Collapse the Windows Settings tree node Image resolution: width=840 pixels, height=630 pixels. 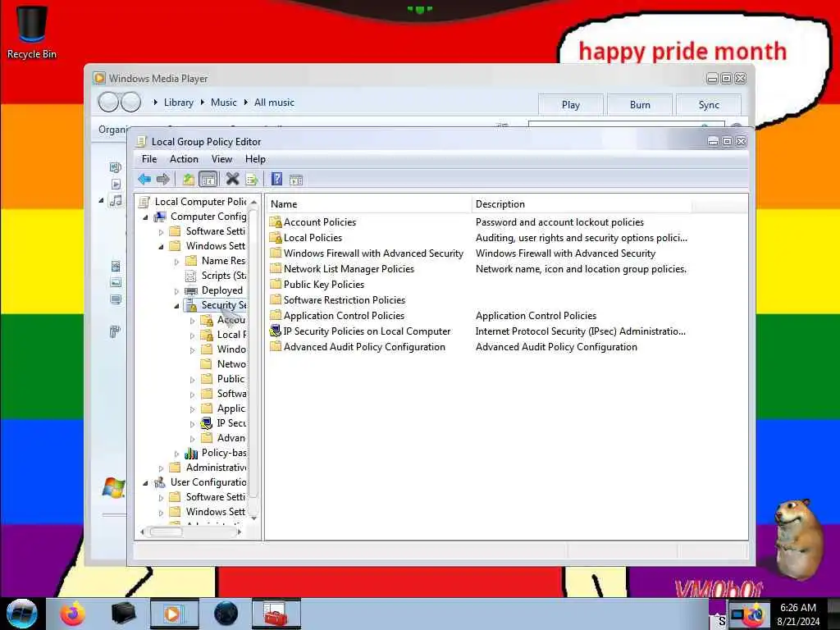click(161, 247)
